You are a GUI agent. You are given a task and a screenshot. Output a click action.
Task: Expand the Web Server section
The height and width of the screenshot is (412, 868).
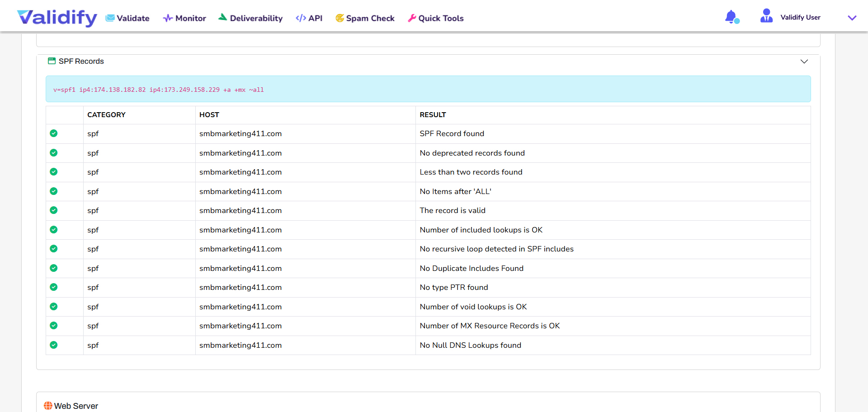pos(76,406)
